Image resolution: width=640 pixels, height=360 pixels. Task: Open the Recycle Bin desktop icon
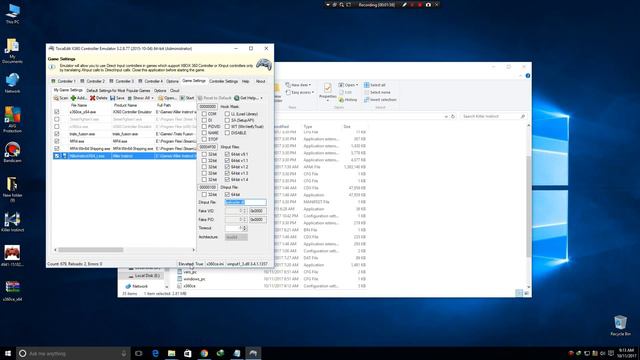tap(620, 325)
